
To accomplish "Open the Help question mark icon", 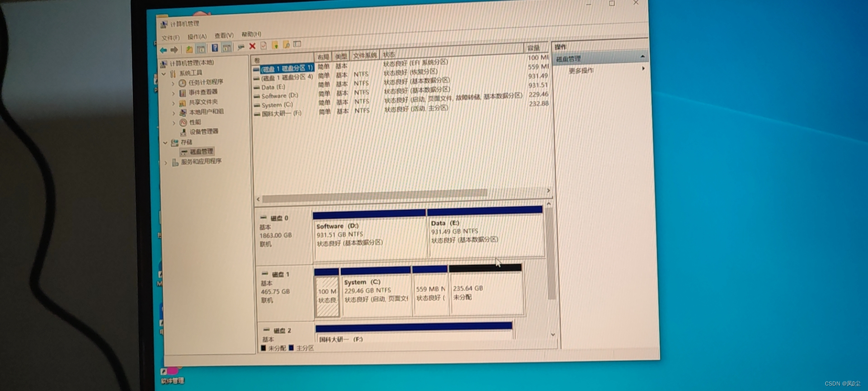I will click(215, 48).
